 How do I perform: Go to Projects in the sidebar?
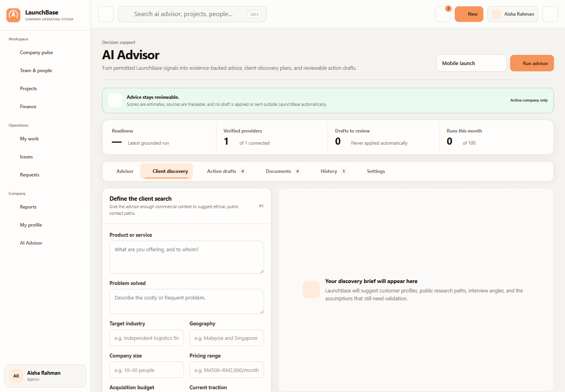[46, 89]
